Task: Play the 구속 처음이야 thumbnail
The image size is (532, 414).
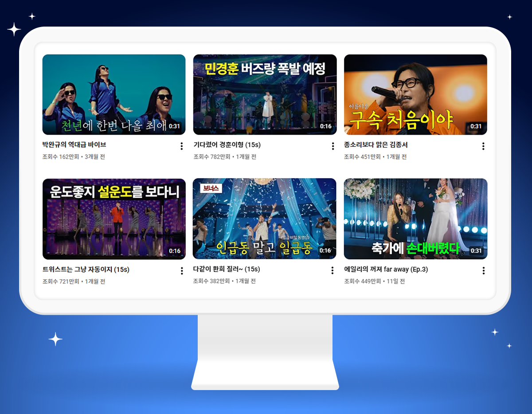Action: pyautogui.click(x=416, y=94)
